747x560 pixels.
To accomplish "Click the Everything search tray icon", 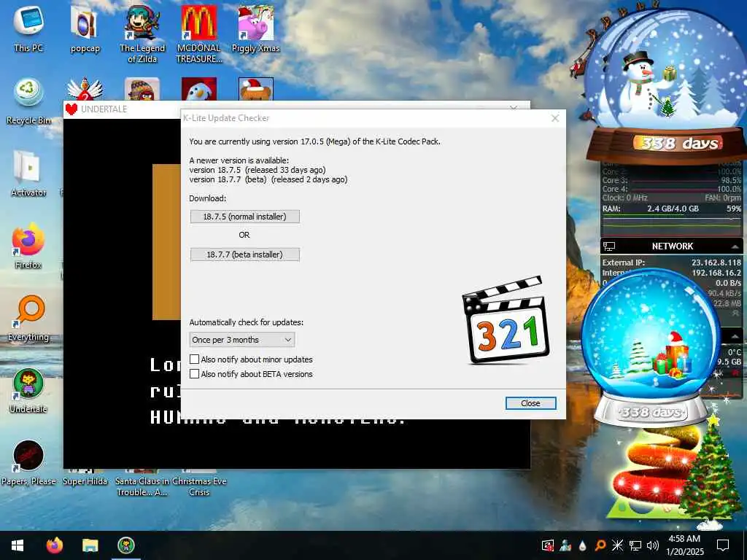I will coord(600,545).
